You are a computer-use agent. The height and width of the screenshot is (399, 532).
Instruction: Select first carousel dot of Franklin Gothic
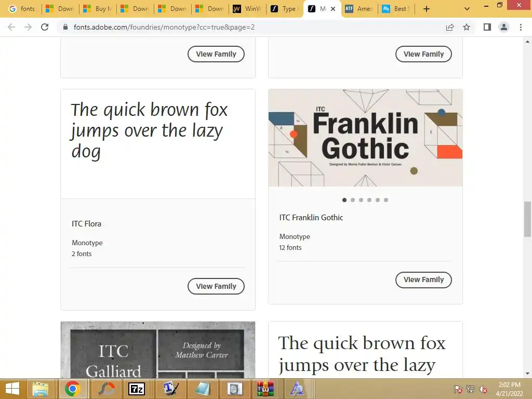tap(344, 200)
